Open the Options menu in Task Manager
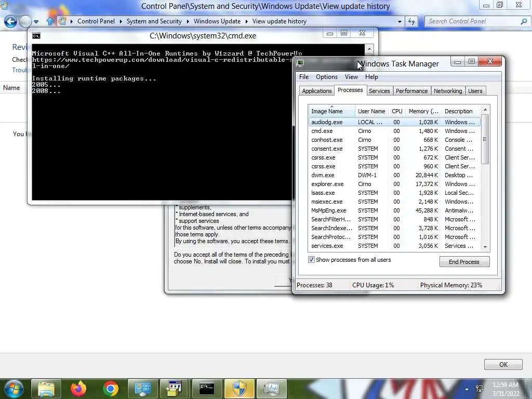 [327, 77]
